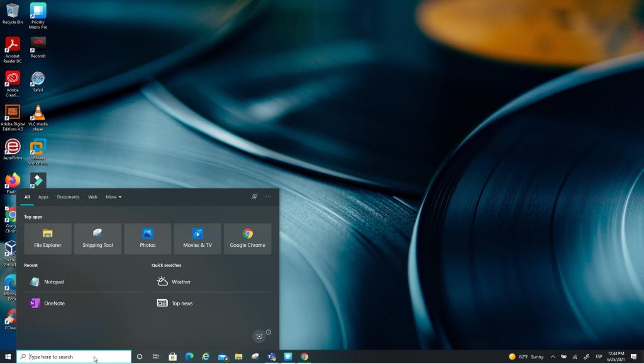Launch Internet Explorer from the taskbar
Image resolution: width=644 pixels, height=364 pixels.
pos(206,356)
